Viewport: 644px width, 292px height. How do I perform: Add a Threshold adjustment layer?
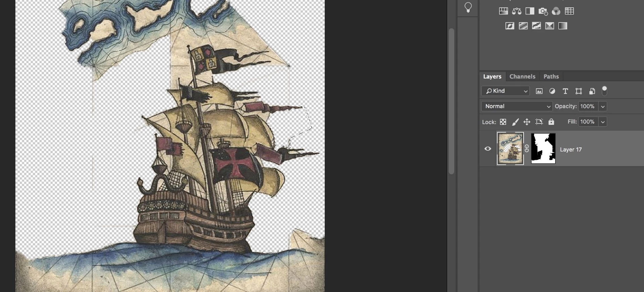tap(536, 26)
